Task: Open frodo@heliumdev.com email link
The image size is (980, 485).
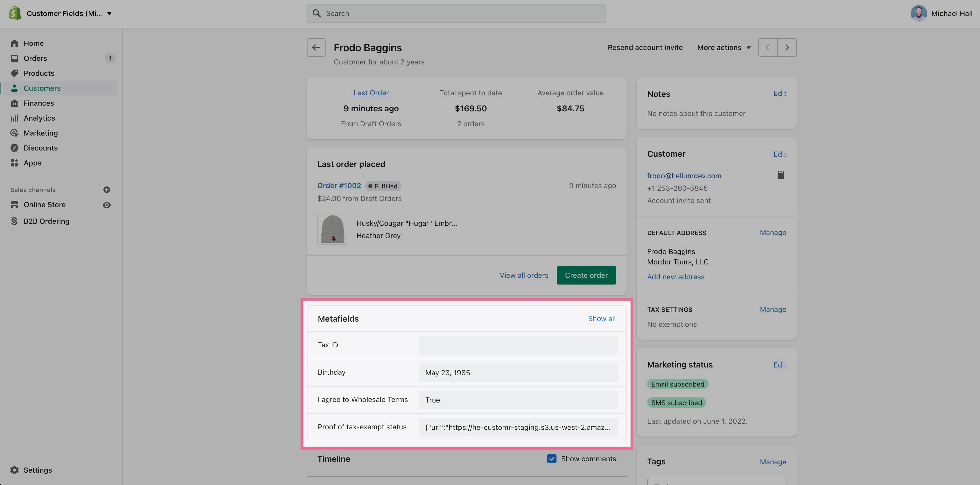Action: pyautogui.click(x=684, y=176)
